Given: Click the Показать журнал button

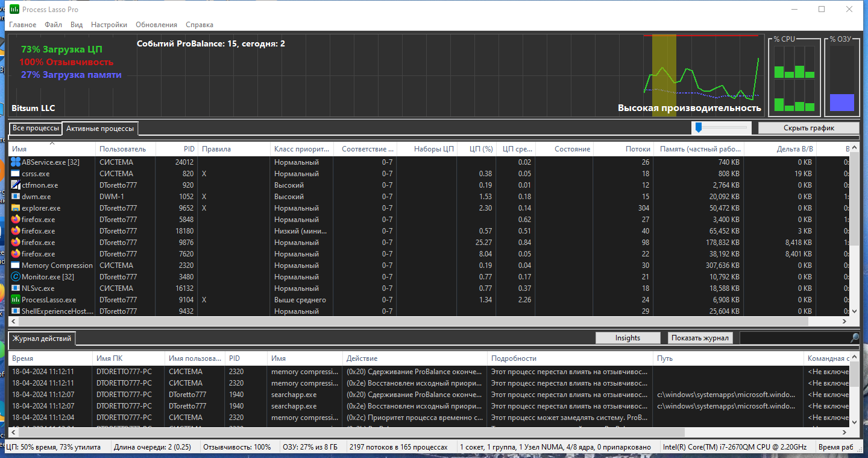Looking at the screenshot, I should [x=700, y=338].
